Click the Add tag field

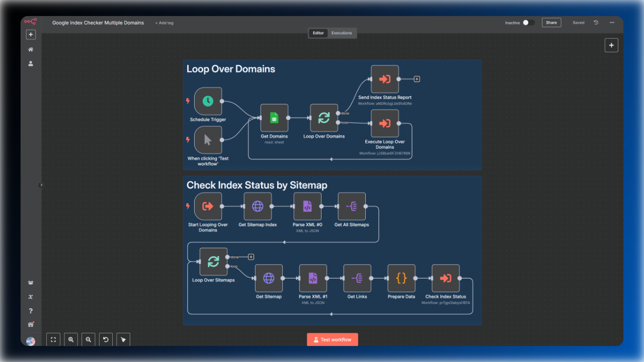[165, 23]
